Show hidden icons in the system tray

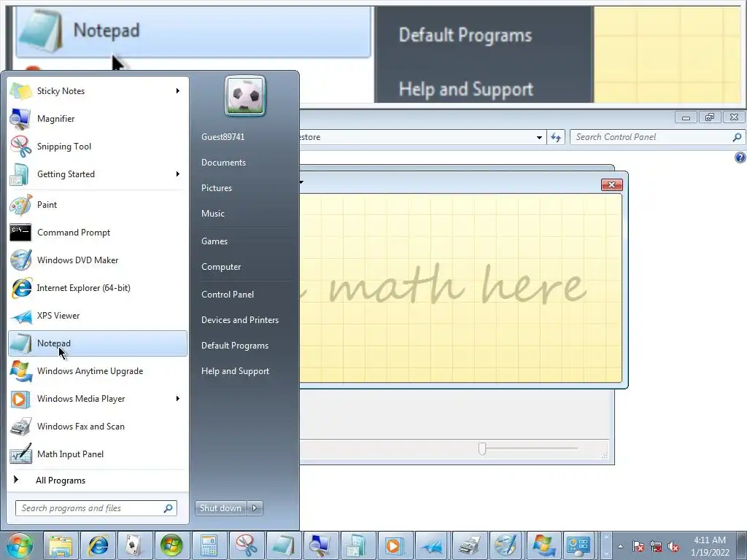620,546
